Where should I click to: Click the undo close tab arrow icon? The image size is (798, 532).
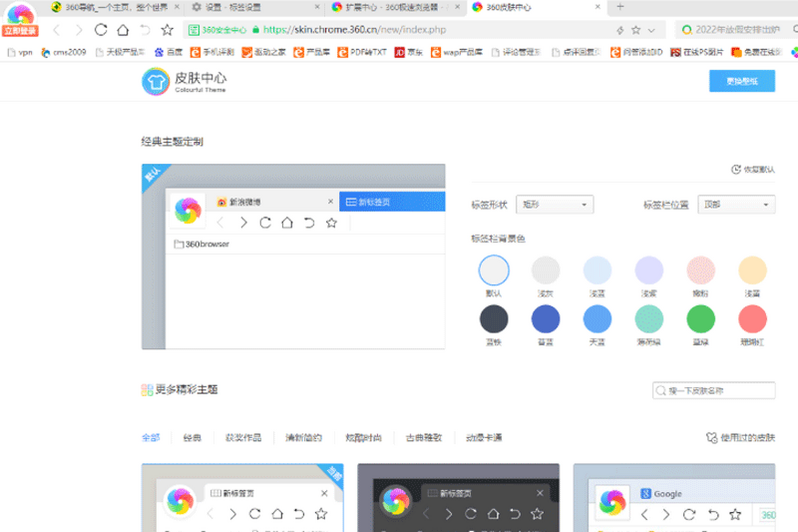[x=145, y=30]
